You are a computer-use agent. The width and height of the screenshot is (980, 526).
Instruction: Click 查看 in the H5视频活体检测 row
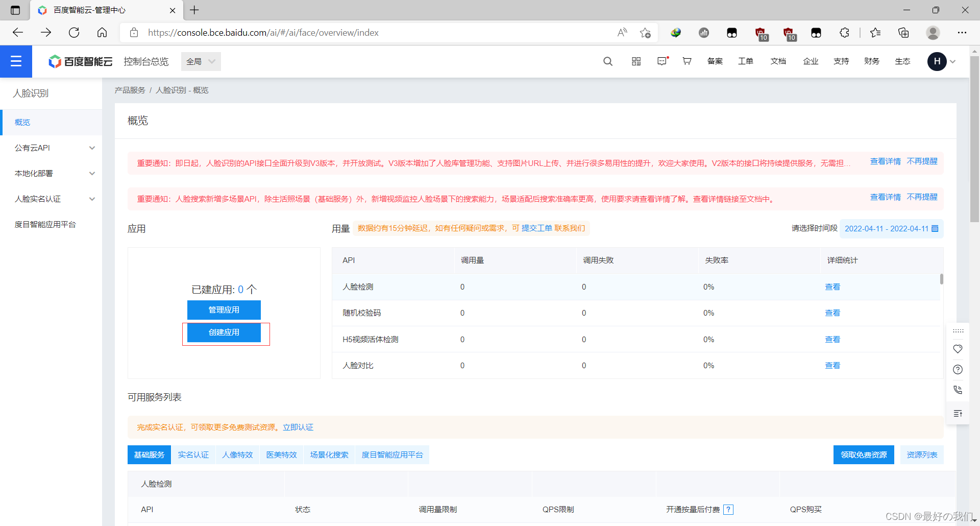[x=832, y=340]
